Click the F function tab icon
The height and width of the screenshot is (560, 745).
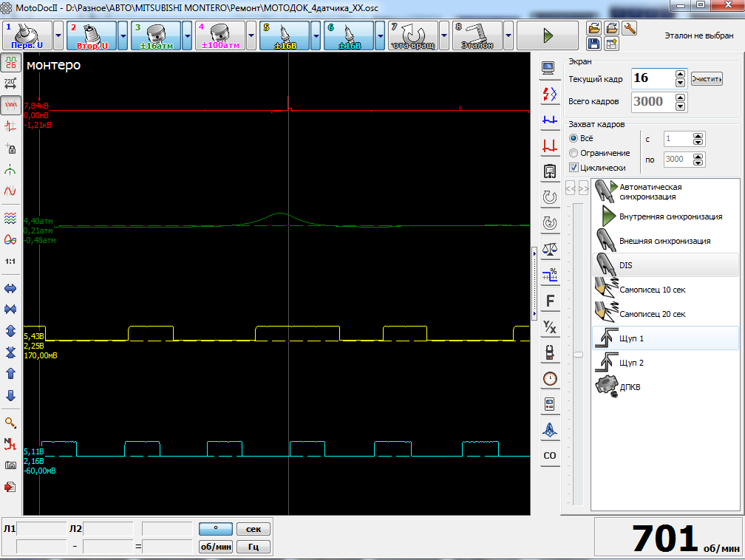tap(549, 301)
